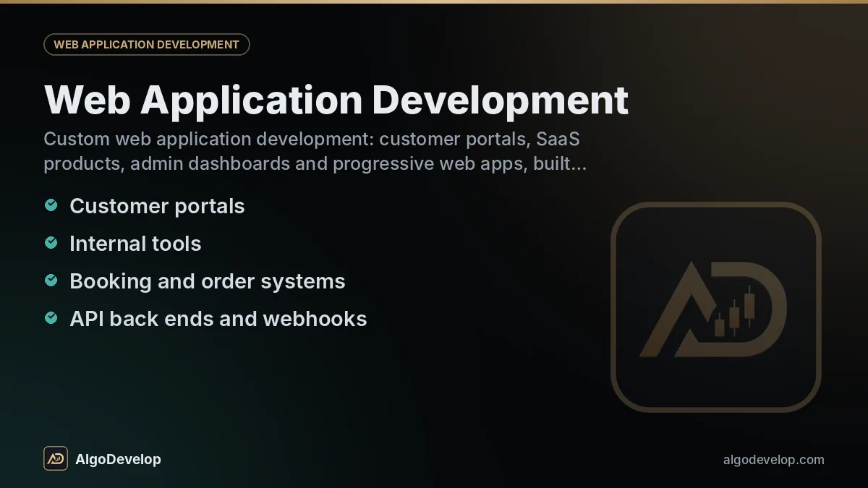Viewport: 868px width, 488px height.
Task: Select the 'Booking and order systems' text
Action: (x=207, y=281)
